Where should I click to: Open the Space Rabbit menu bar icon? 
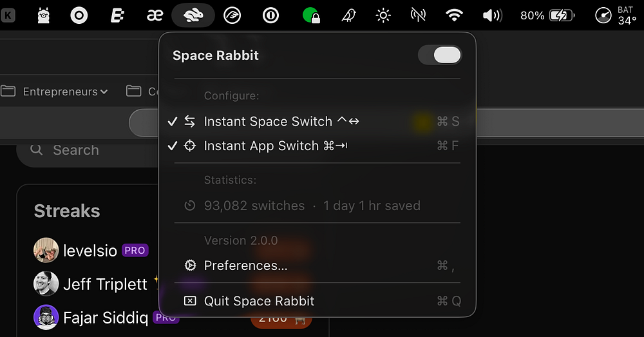pos(193,15)
